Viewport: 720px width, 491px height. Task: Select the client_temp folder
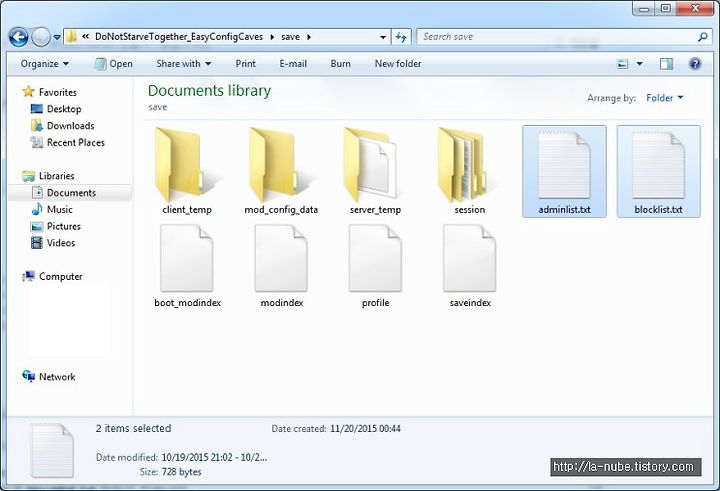186,171
